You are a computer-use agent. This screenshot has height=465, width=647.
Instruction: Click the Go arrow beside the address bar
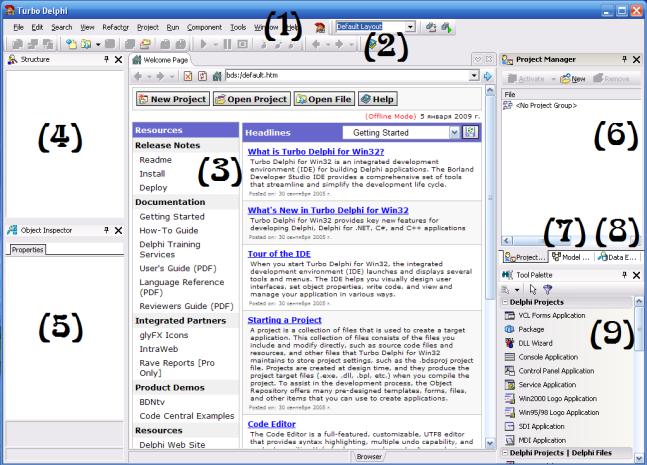tap(488, 76)
